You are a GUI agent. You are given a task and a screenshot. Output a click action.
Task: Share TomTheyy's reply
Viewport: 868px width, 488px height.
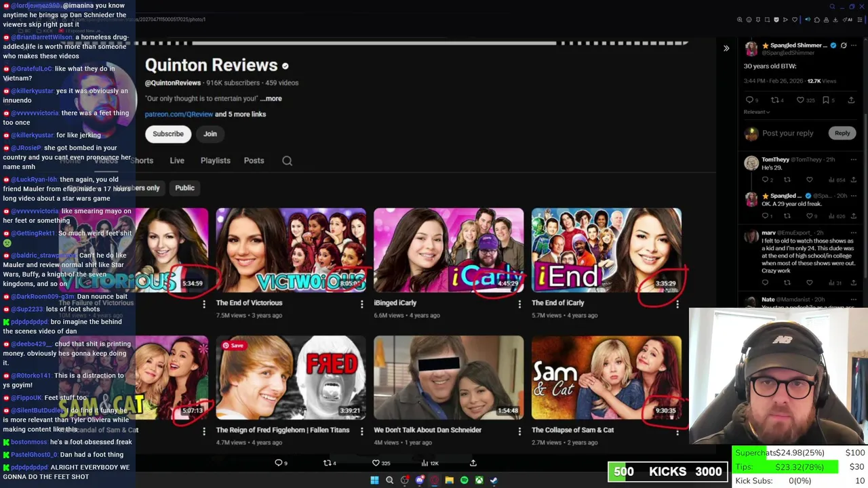click(x=853, y=180)
